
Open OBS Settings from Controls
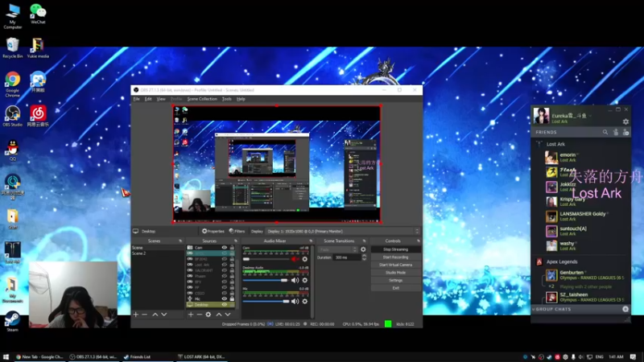[x=395, y=280]
